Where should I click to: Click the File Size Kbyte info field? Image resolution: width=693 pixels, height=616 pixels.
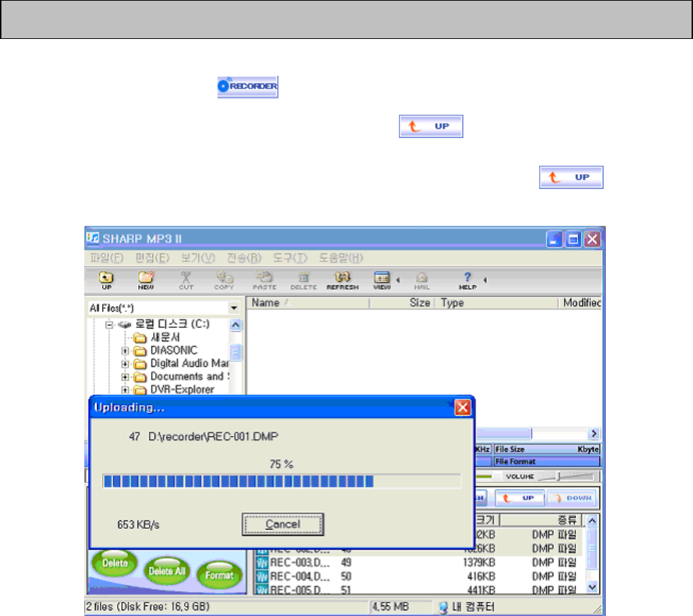tap(547, 449)
